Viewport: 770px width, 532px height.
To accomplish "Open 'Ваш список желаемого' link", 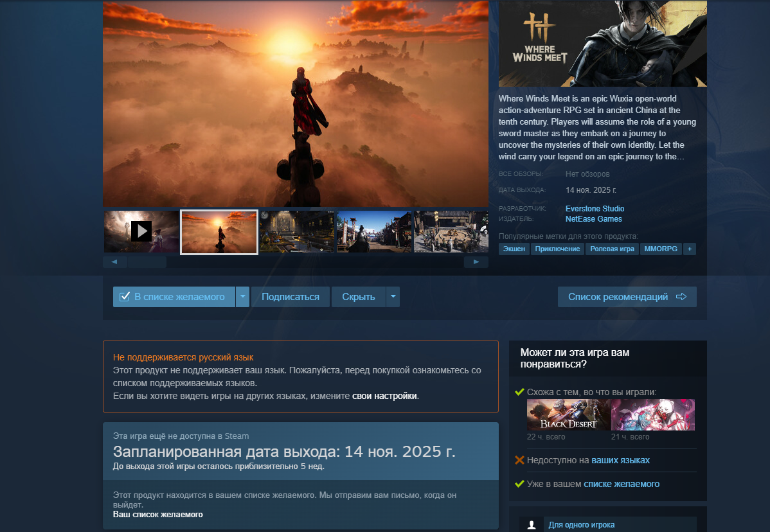I will [x=157, y=515].
